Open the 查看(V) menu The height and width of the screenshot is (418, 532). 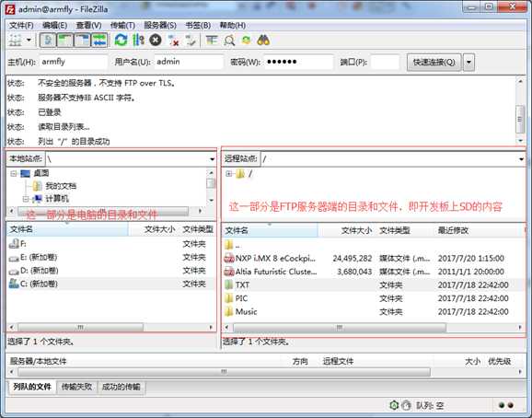point(88,26)
